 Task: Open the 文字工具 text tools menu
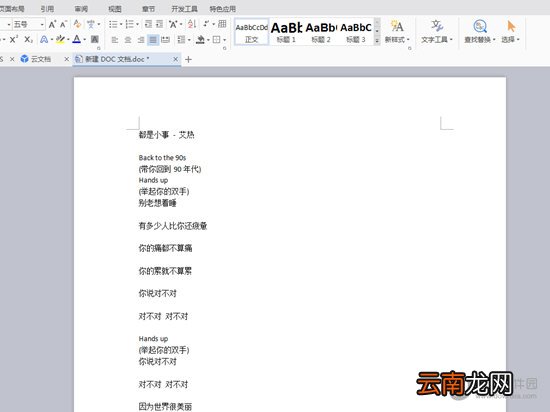tap(437, 31)
